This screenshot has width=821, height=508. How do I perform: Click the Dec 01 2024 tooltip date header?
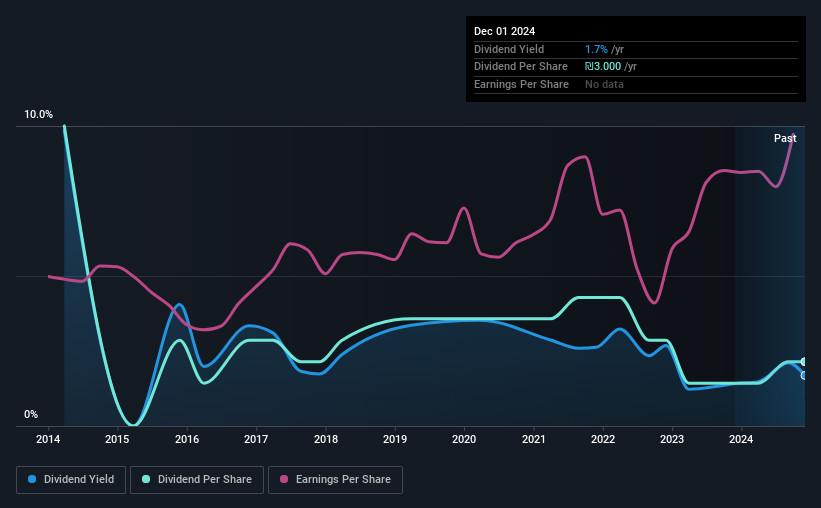coord(504,31)
